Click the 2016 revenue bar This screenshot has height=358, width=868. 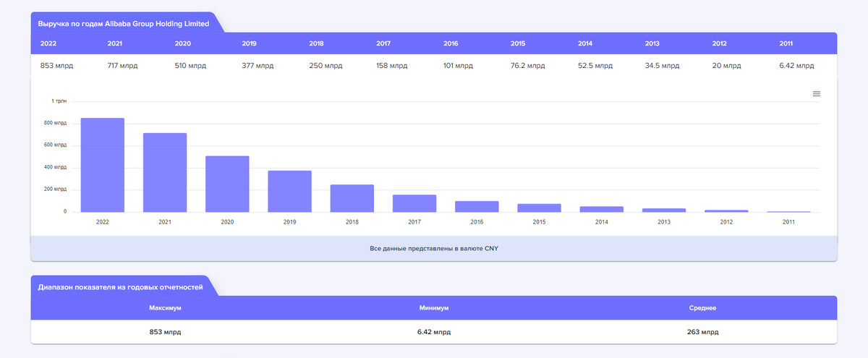point(477,206)
